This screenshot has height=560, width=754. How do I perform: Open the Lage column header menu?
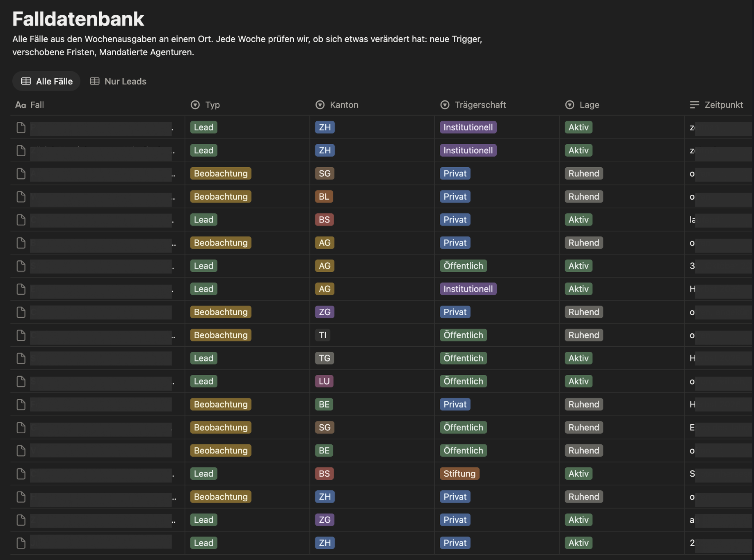point(582,105)
